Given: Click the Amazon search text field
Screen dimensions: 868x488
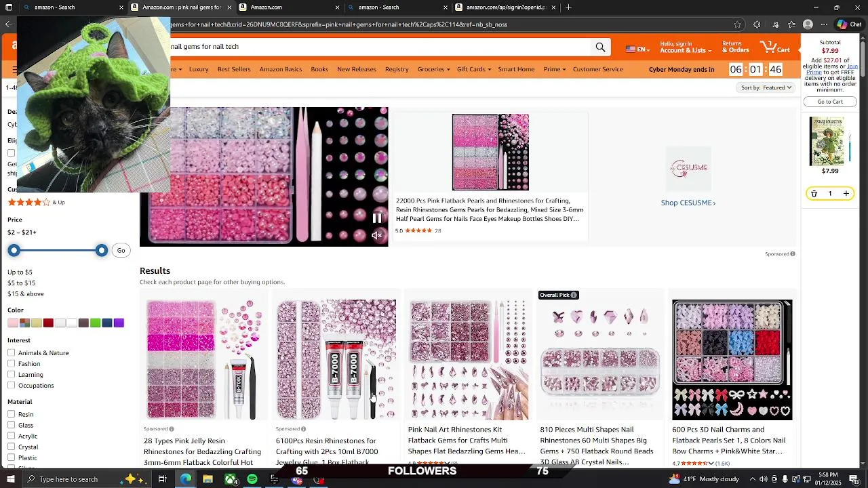Looking at the screenshot, I should coord(380,47).
